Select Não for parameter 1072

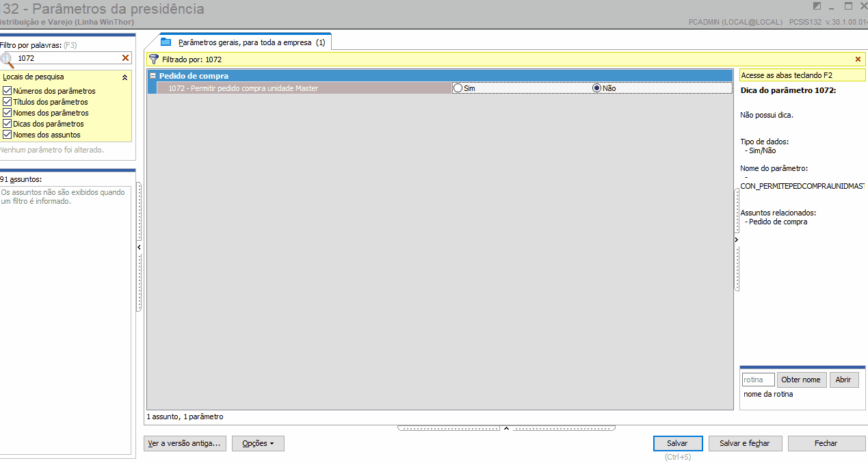(596, 88)
